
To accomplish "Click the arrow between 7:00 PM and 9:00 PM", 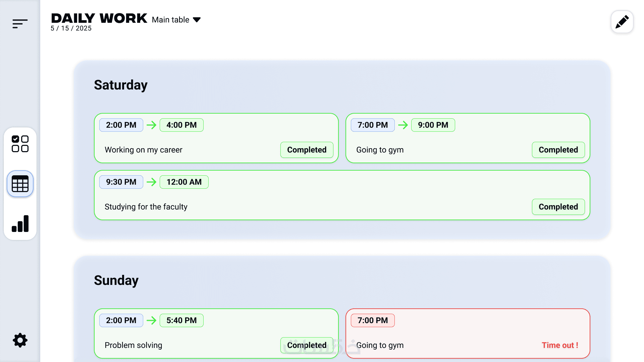I will (x=403, y=125).
